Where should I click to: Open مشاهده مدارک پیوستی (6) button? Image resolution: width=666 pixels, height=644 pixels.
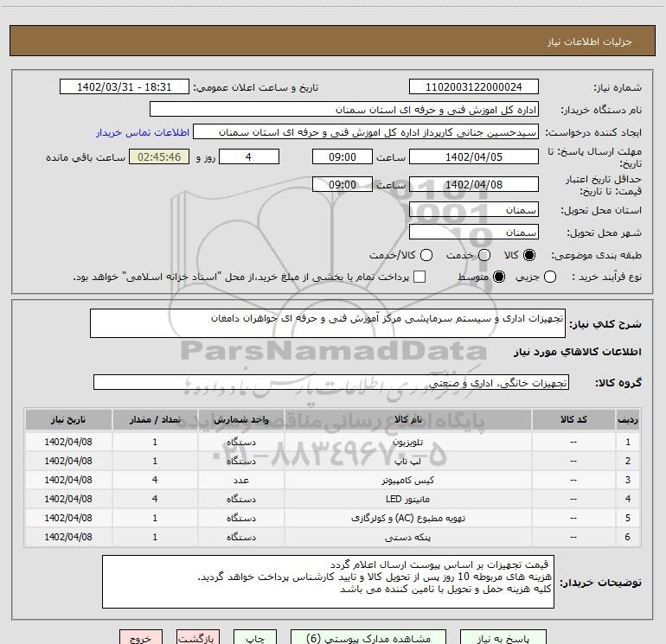click(368, 638)
